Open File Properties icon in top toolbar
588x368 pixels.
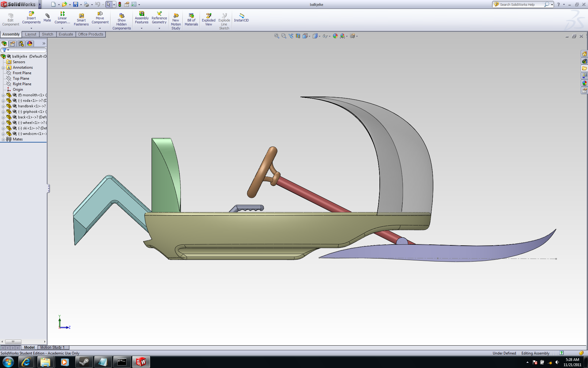(126, 4)
